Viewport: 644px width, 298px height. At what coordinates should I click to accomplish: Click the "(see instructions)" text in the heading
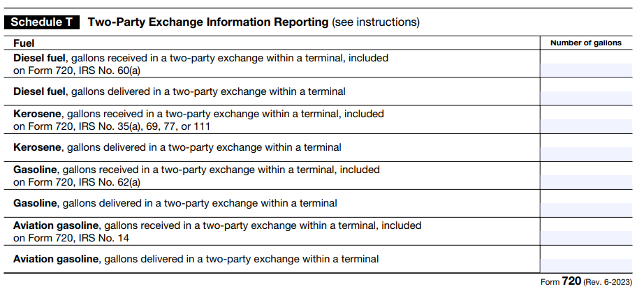(x=376, y=22)
